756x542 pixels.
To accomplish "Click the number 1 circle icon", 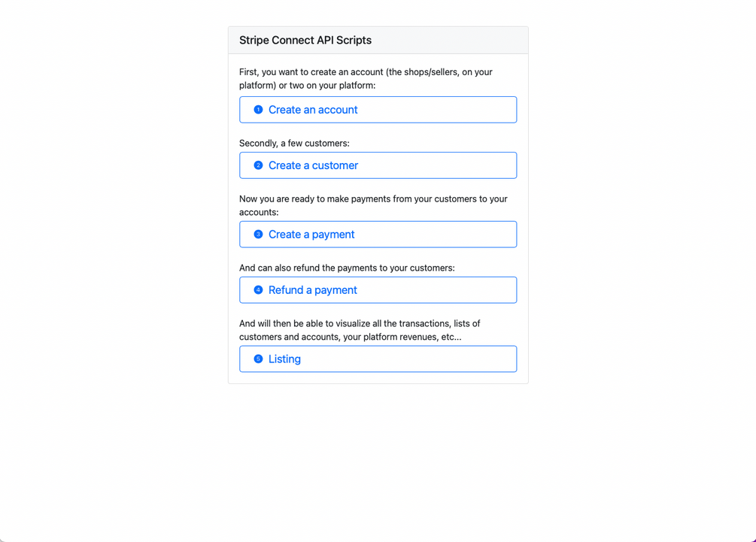I will 258,110.
